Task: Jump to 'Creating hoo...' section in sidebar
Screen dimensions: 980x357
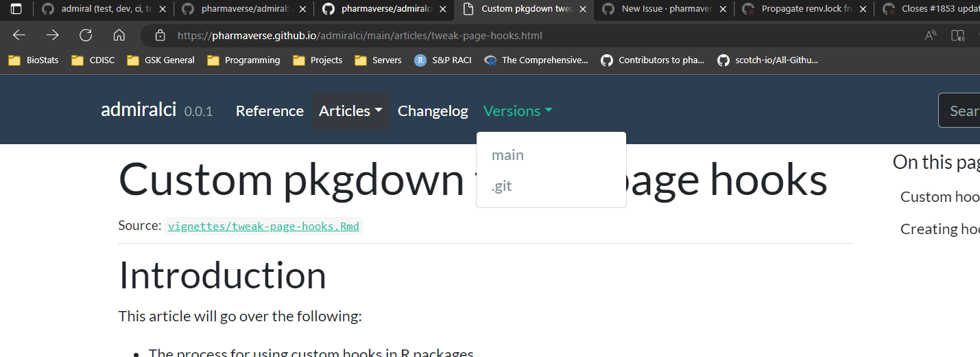Action: [x=940, y=229]
